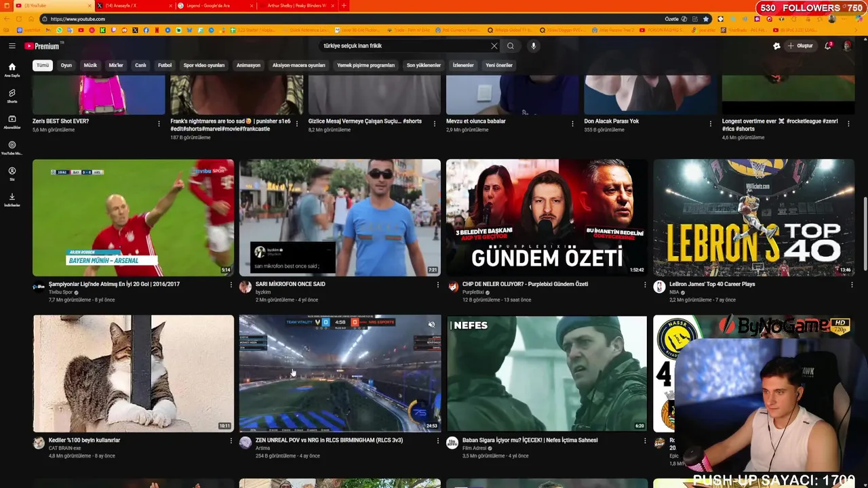Open the hamburger guide menu

point(12,46)
